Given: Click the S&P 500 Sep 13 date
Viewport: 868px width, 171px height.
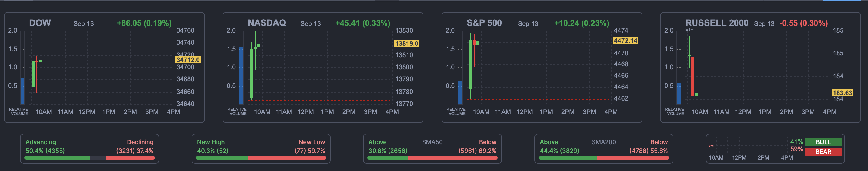Looking at the screenshot, I should point(528,23).
